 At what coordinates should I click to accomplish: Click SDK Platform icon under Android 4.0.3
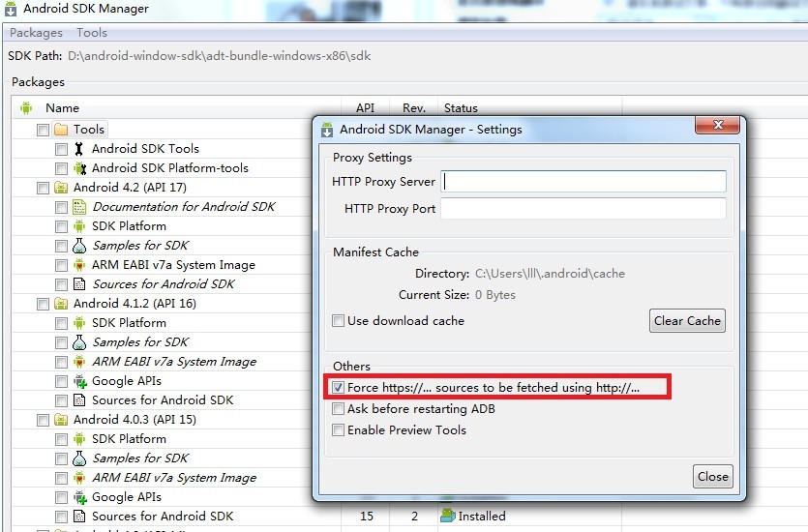[x=78, y=439]
